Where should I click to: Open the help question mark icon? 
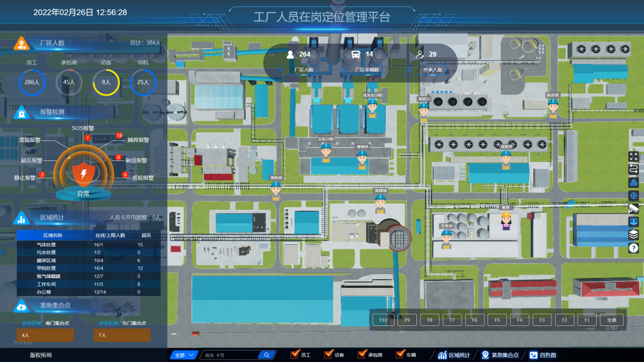[633, 248]
